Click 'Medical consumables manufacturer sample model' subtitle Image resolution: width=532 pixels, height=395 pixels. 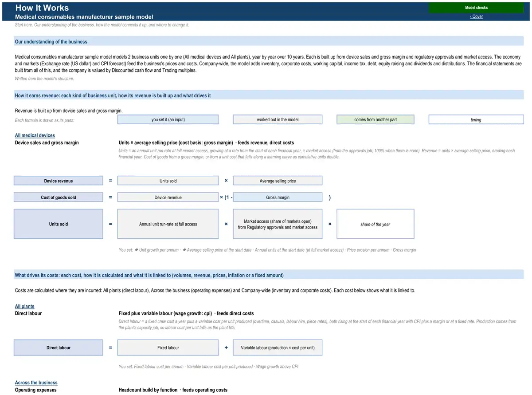(x=84, y=17)
